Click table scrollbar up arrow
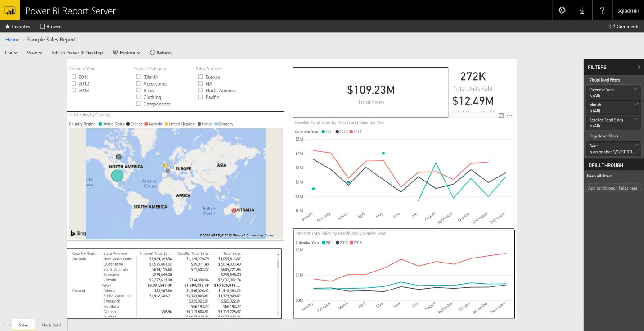 tap(278, 254)
